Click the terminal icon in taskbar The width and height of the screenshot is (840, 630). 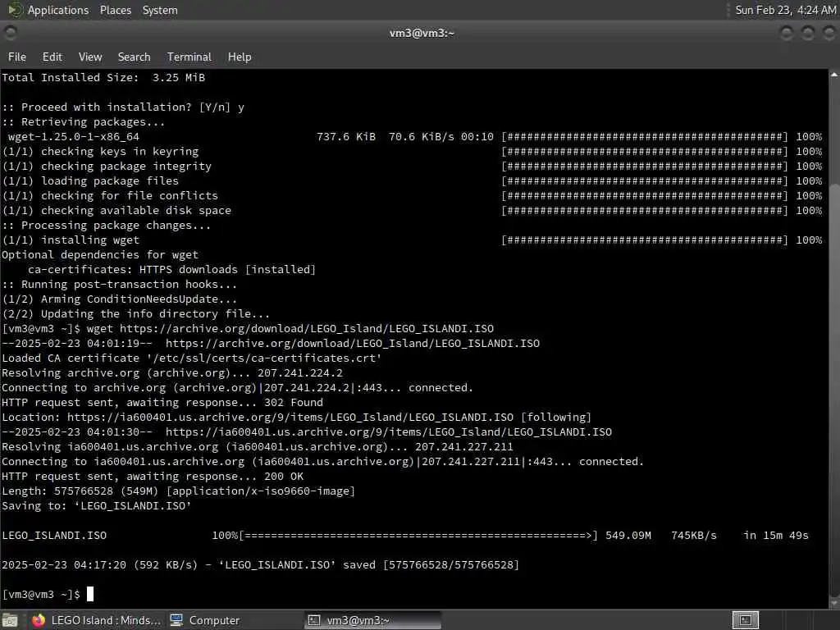pos(314,620)
